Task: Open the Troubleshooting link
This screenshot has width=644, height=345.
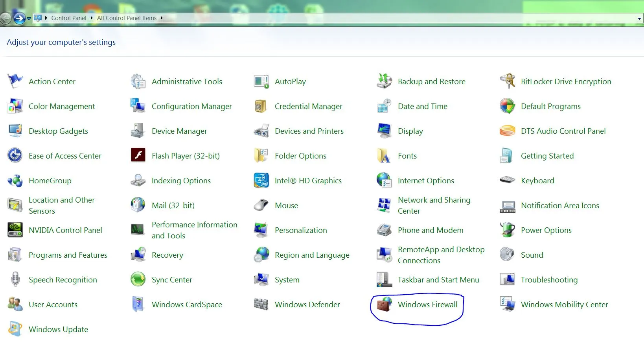Action: [549, 280]
